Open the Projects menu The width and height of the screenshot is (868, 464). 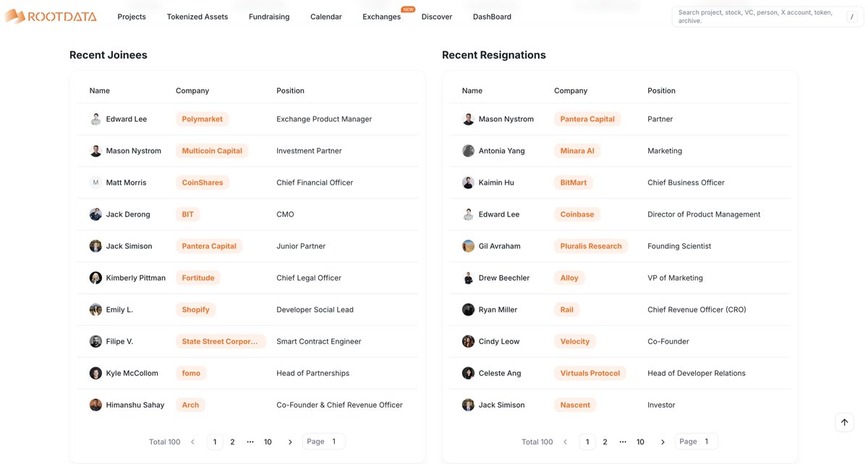[x=132, y=17]
